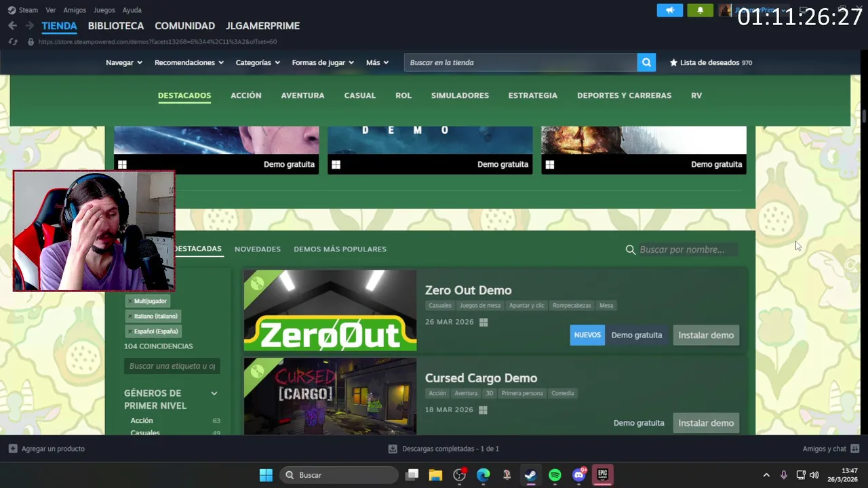
Task: Click the volume icon in the system tray
Action: pyautogui.click(x=814, y=475)
